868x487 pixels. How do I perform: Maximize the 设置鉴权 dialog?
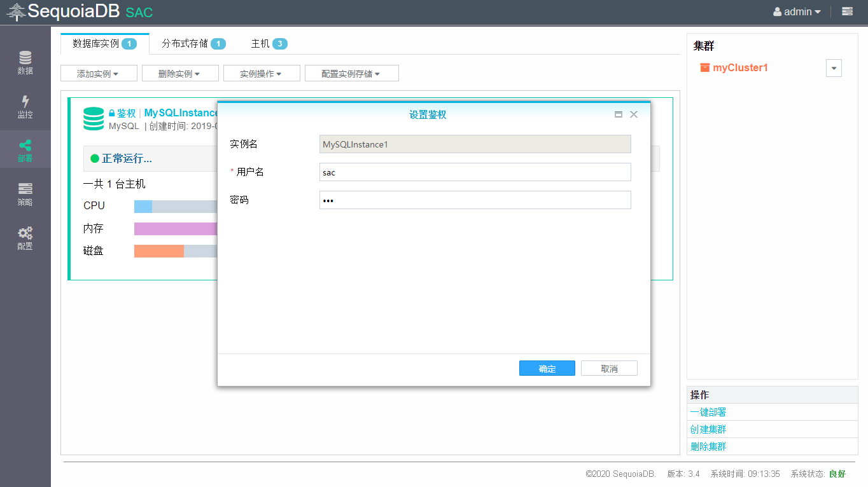(618, 114)
